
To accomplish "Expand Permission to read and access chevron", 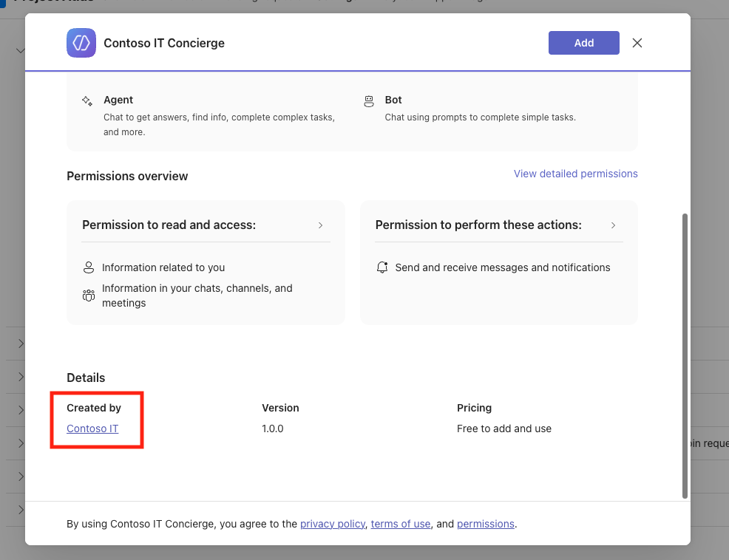I will point(320,225).
